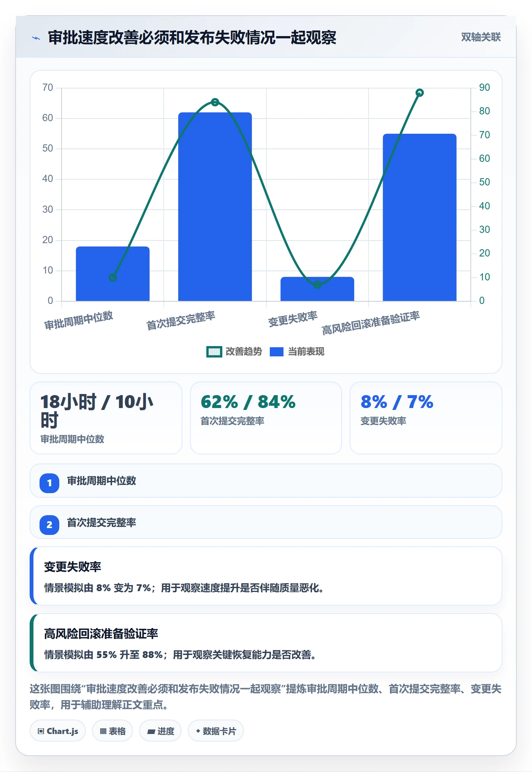Click the 改善趋势 legend label
This screenshot has width=532, height=772.
[244, 352]
